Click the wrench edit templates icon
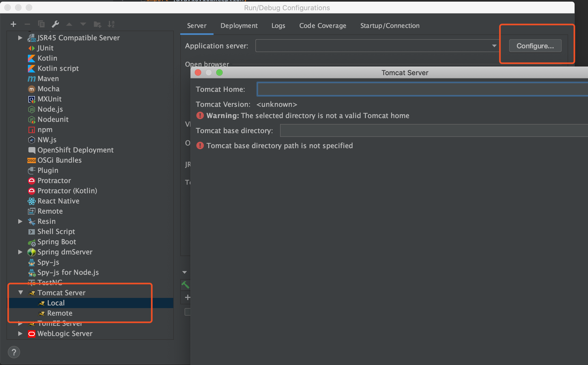This screenshot has width=588, height=365. (x=55, y=24)
